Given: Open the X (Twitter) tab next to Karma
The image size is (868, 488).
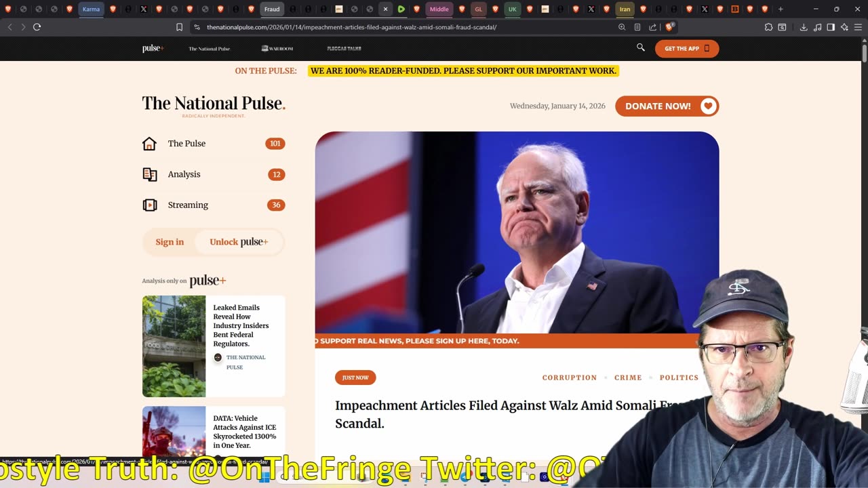Looking at the screenshot, I should [144, 9].
